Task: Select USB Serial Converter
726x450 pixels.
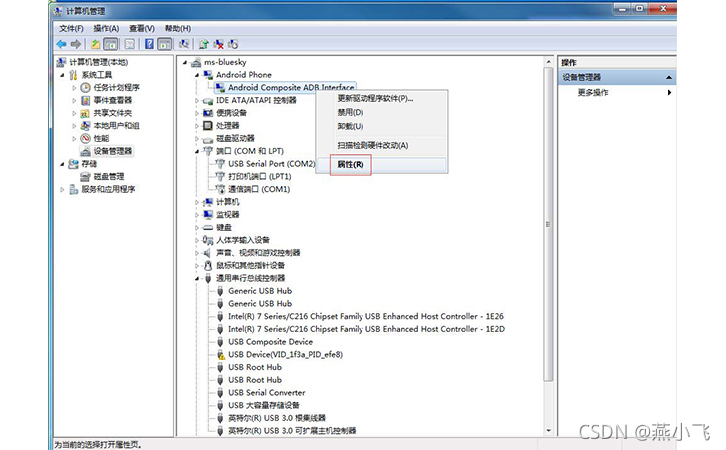Action: (267, 393)
